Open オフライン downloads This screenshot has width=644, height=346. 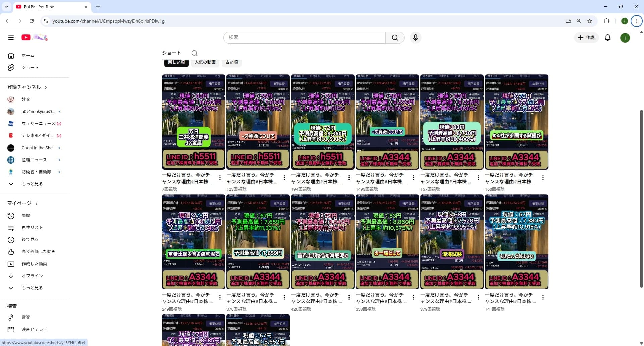coord(35,276)
